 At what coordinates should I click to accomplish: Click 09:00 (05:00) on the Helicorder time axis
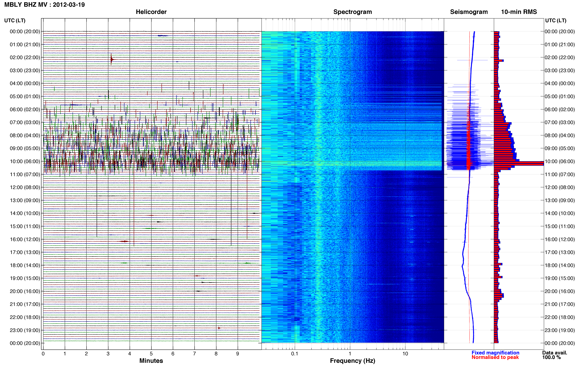[25, 148]
